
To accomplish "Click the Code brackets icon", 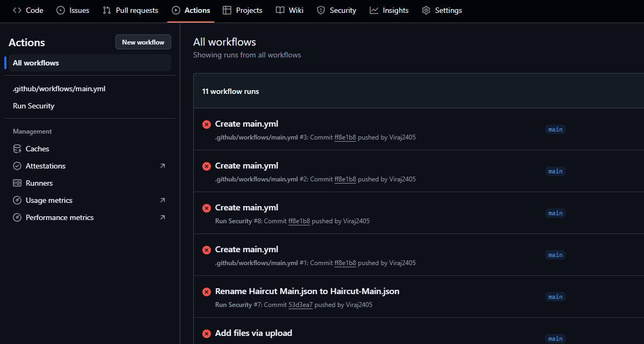I will coord(17,10).
